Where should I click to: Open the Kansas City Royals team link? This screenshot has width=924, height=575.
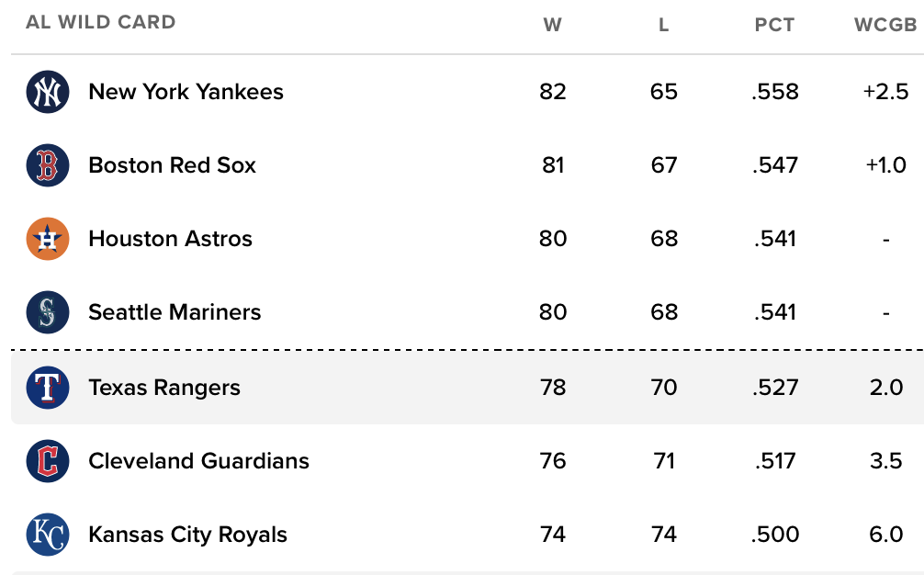coord(187,535)
